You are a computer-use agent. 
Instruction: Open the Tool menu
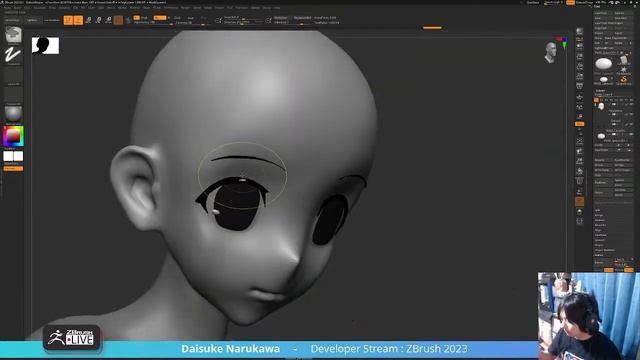coord(230,8)
